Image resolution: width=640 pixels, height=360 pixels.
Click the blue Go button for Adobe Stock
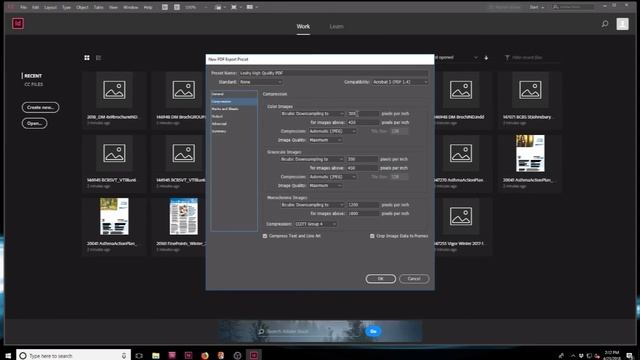pyautogui.click(x=373, y=331)
